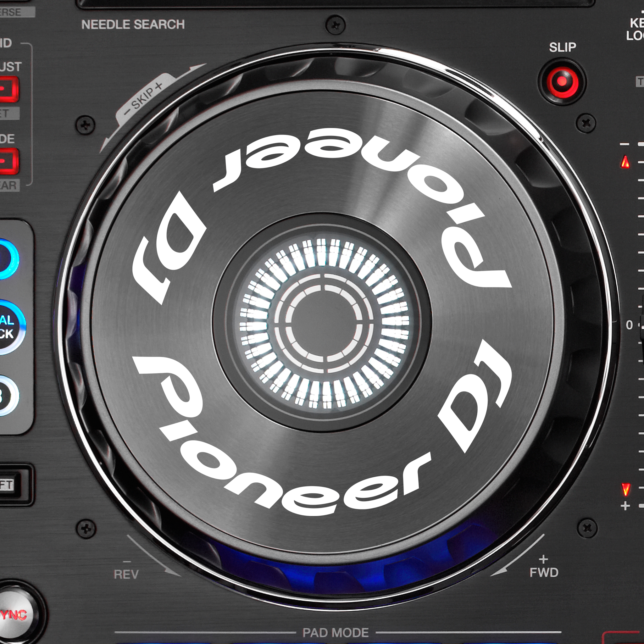Click the PAD MODE label
Image resolution: width=644 pixels, height=644 pixels.
[335, 632]
